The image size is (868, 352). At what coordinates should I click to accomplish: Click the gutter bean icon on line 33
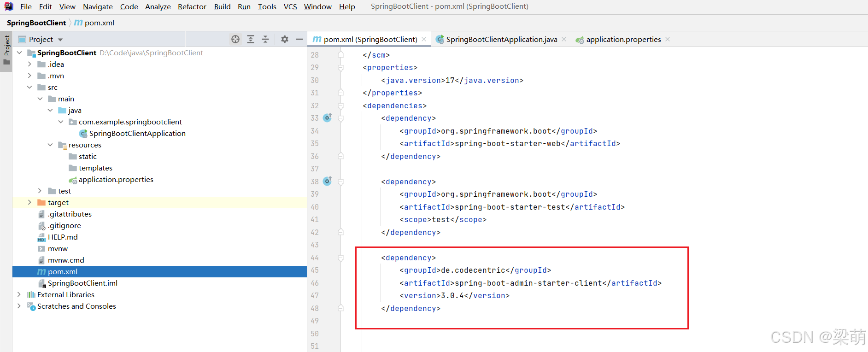tap(327, 118)
